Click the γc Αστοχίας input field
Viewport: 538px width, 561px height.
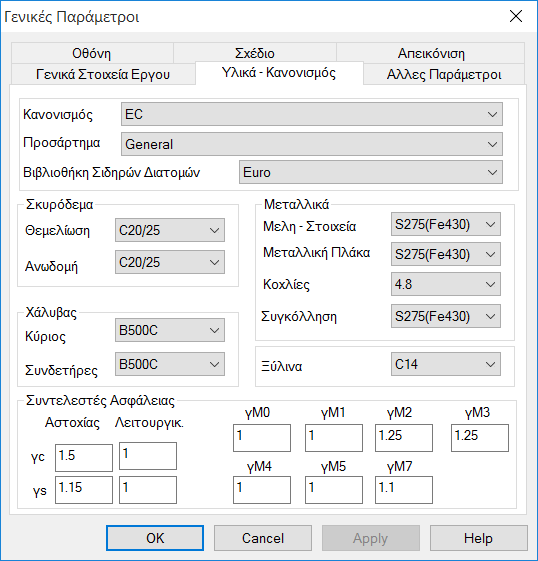[84, 458]
